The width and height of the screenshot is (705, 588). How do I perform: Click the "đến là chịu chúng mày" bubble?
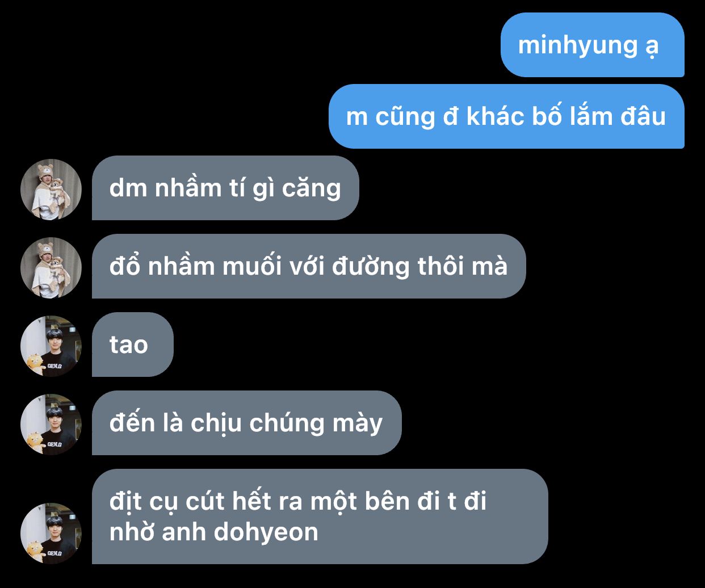(x=246, y=423)
